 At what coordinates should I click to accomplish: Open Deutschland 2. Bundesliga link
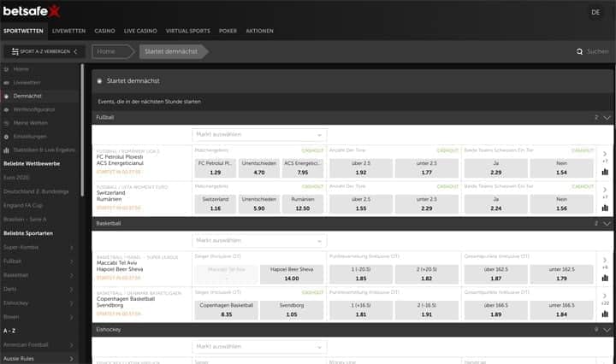[36, 191]
